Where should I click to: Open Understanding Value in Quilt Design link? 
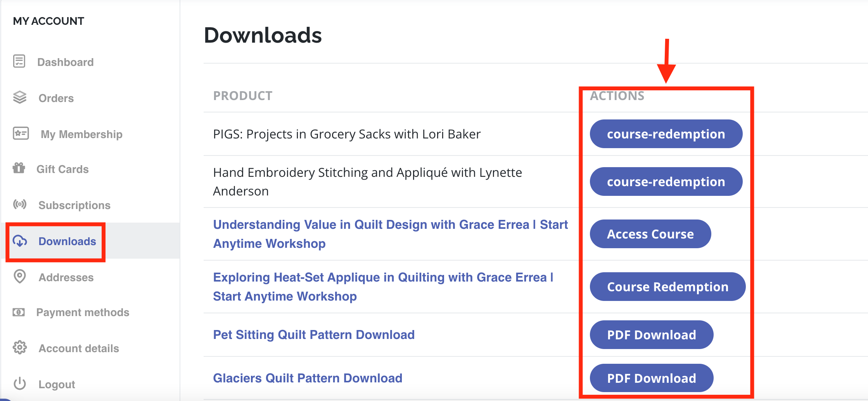click(391, 234)
